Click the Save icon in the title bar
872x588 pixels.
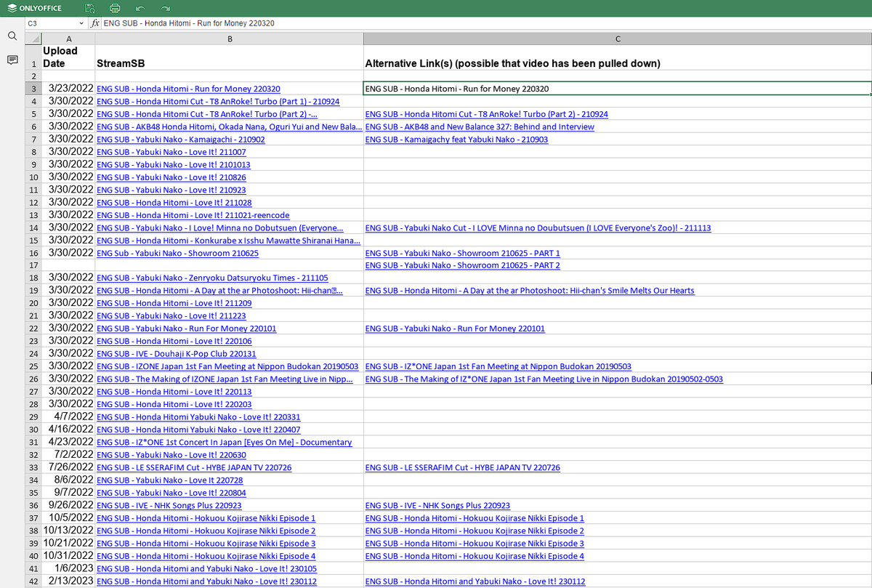(89, 9)
